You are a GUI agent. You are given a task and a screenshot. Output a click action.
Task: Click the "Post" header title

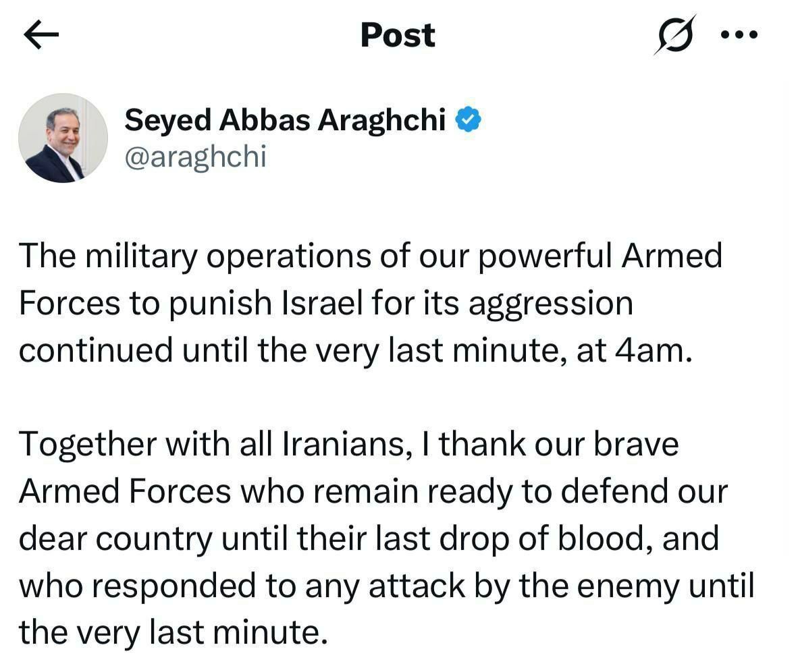click(x=398, y=35)
